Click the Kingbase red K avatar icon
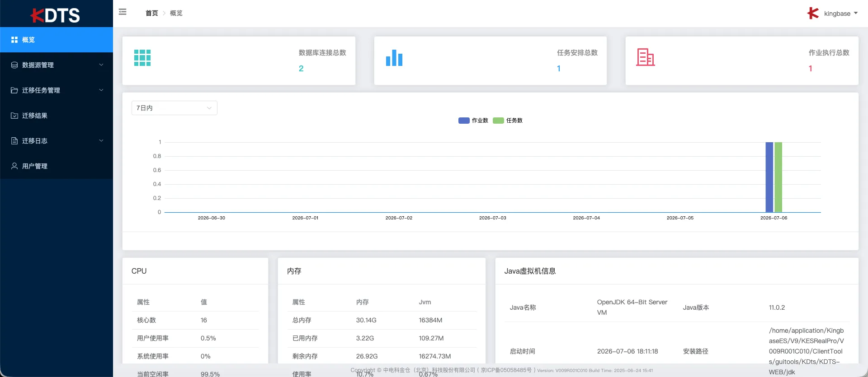Screen dimensions: 868x377 click(x=813, y=13)
